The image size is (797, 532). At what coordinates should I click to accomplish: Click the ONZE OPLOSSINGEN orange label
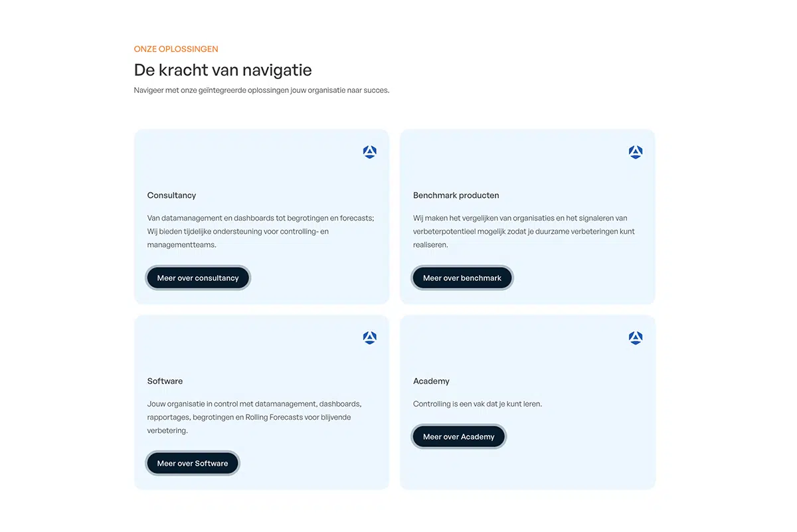[x=176, y=49]
